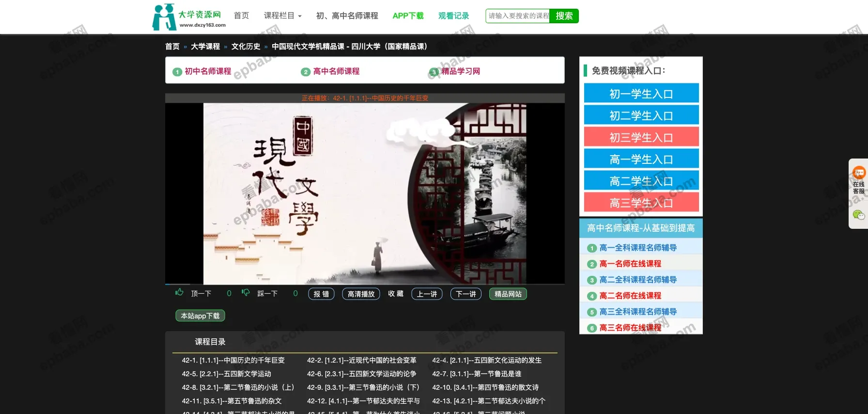Click the 大学资源网 site logo

pyautogui.click(x=189, y=17)
